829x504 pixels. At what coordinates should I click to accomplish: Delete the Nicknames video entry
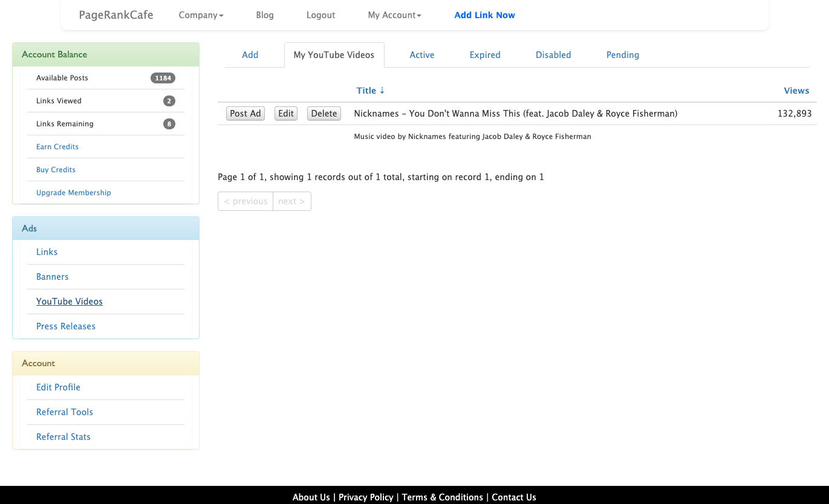[x=324, y=114]
